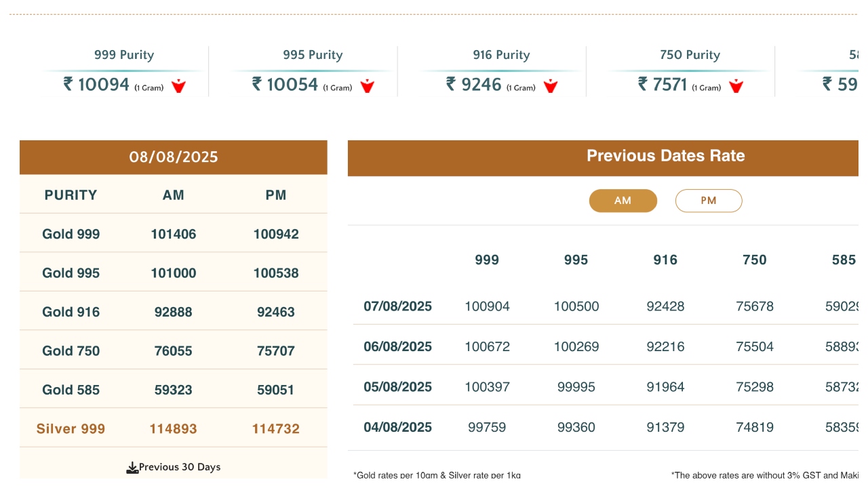This screenshot has width=868, height=488.
Task: Click the red down arrow beside 999 Purity price
Action: [x=178, y=86]
